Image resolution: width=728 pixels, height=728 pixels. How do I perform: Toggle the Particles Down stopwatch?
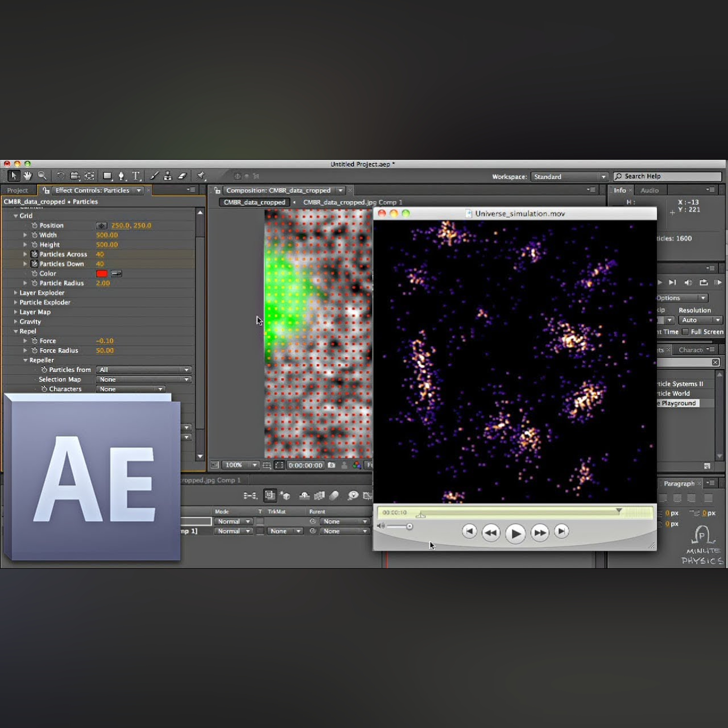(x=34, y=264)
